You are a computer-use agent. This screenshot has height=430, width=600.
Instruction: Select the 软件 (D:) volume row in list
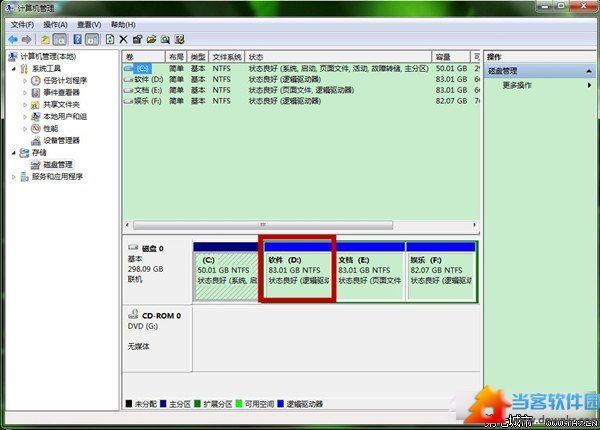[301, 79]
